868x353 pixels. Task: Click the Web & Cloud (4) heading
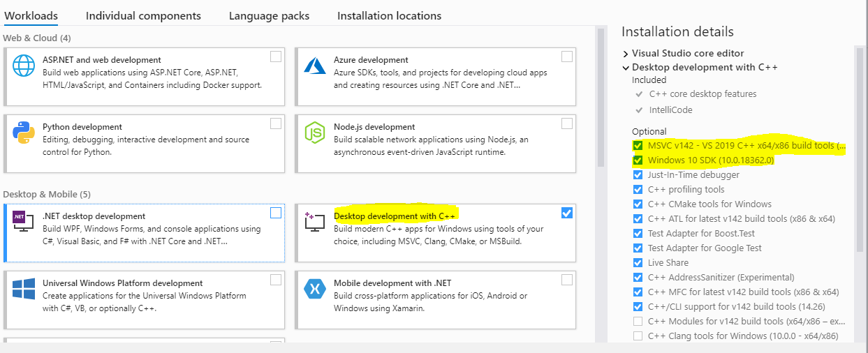click(x=37, y=38)
